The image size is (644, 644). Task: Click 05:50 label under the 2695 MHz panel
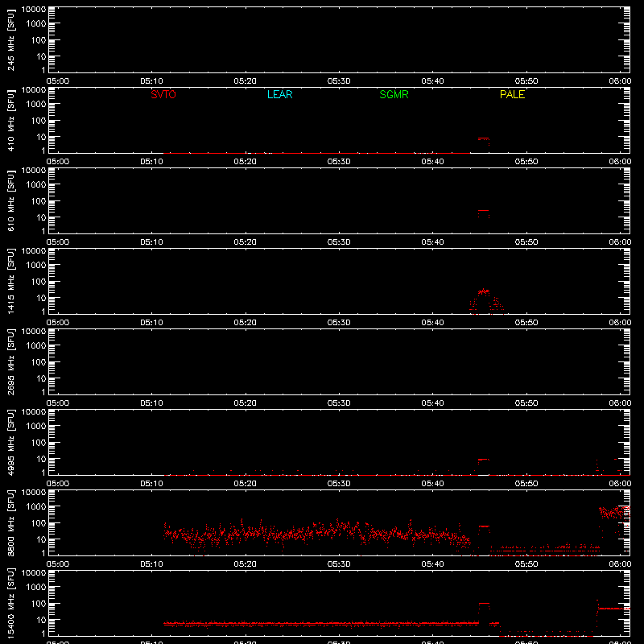click(x=526, y=403)
